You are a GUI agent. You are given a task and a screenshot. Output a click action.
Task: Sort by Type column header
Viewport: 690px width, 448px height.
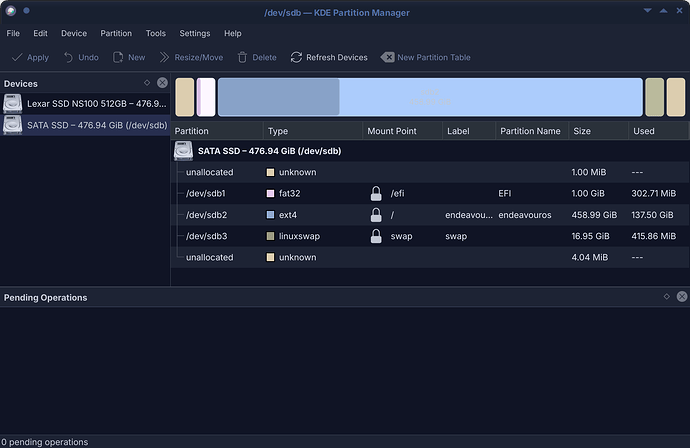click(313, 131)
